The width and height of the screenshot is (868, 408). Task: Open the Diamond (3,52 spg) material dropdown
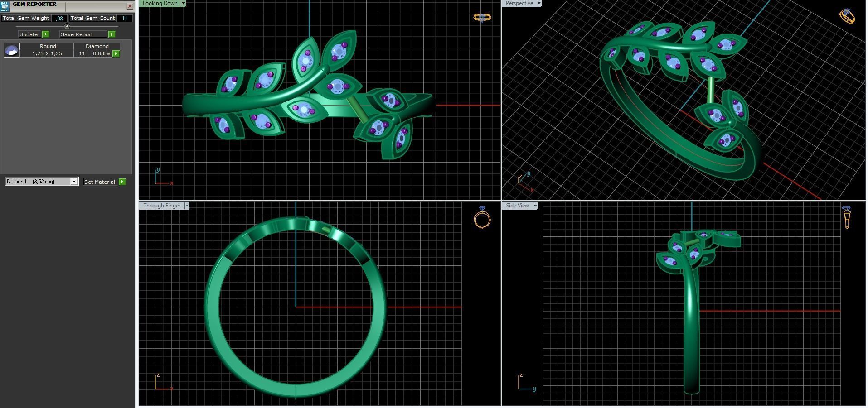(x=42, y=182)
